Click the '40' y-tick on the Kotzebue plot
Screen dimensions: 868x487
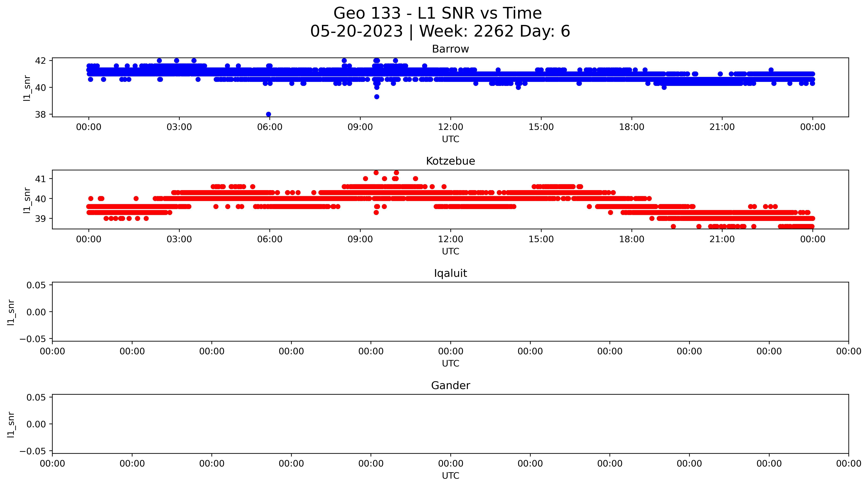click(x=41, y=199)
